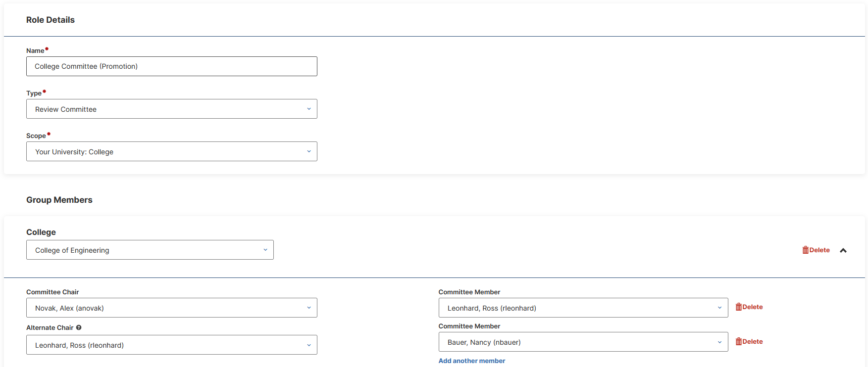The height and width of the screenshot is (367, 868).
Task: Open the Scope dropdown showing Your University: College
Action: [171, 151]
